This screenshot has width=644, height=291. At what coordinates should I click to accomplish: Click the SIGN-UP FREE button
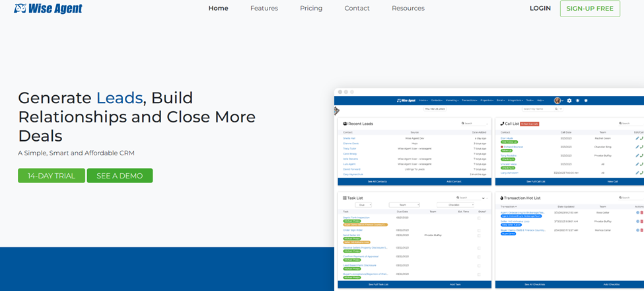coord(590,9)
